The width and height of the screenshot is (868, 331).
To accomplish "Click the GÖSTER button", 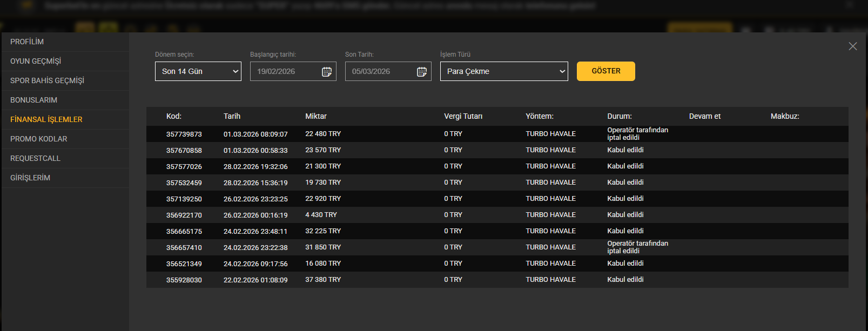I will click(x=605, y=71).
